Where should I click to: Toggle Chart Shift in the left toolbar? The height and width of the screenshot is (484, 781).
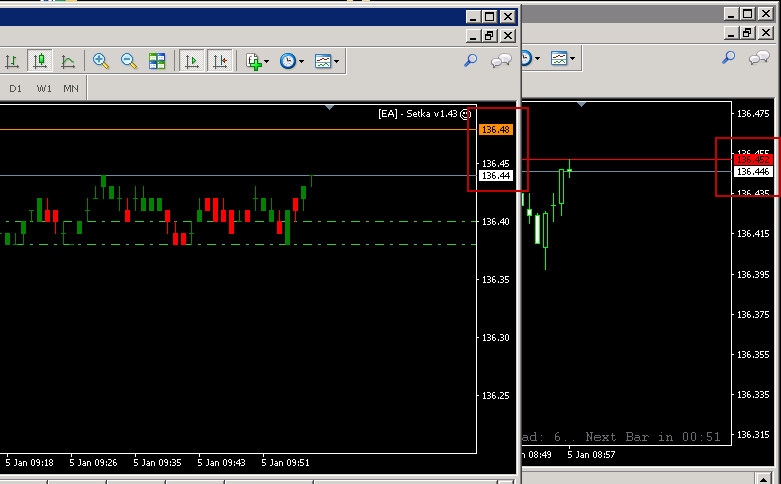[220, 61]
